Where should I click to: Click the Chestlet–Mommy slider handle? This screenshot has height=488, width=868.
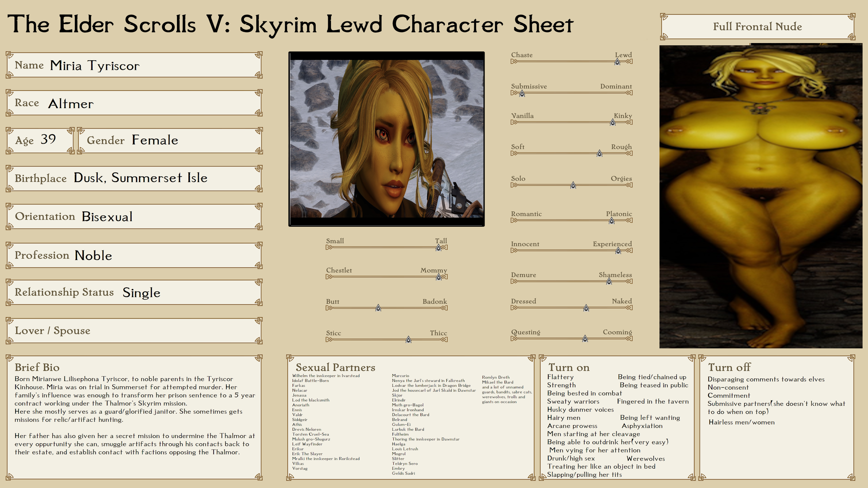point(439,277)
